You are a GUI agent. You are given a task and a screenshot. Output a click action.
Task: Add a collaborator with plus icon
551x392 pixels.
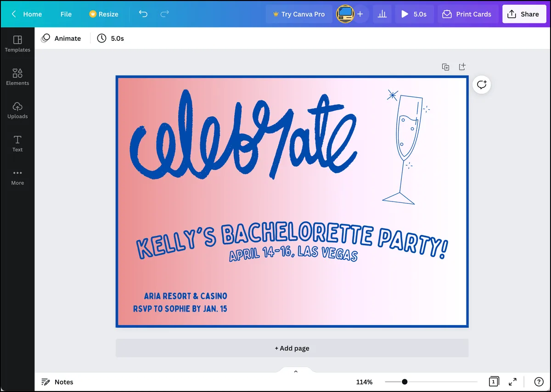(x=360, y=14)
